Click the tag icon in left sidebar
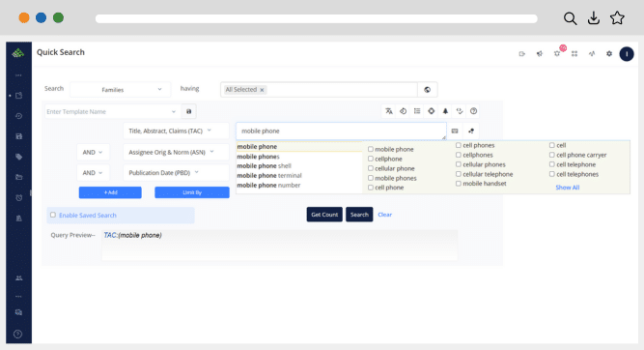644x350 pixels. coord(19,157)
